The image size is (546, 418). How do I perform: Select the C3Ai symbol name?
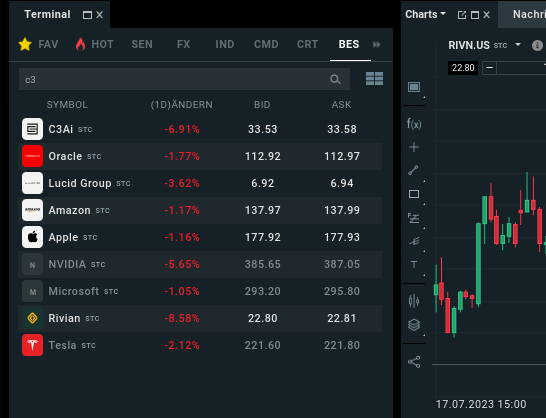click(x=61, y=129)
